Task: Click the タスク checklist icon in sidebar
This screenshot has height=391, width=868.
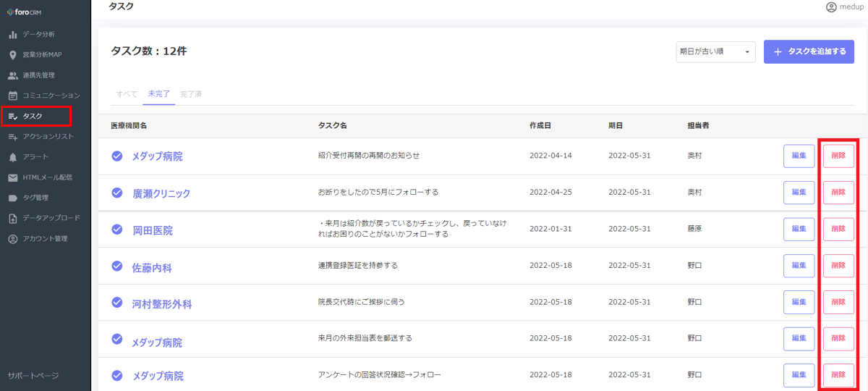Action: tap(13, 116)
